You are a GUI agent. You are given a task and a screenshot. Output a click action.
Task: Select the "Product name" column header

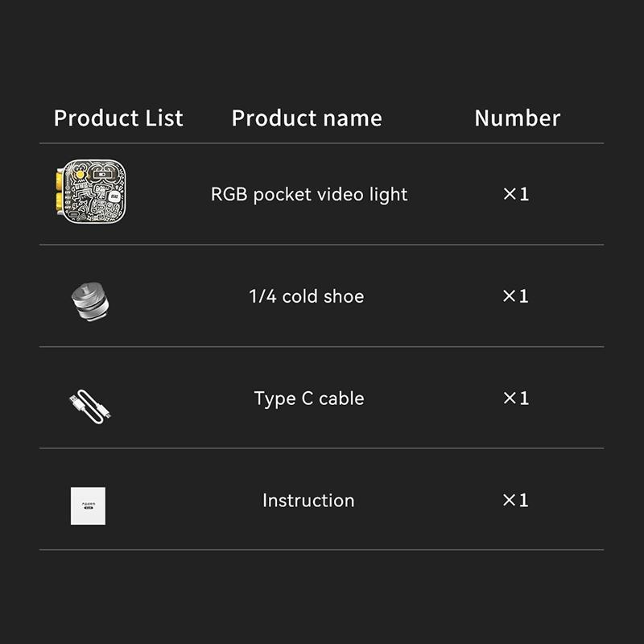(x=307, y=118)
